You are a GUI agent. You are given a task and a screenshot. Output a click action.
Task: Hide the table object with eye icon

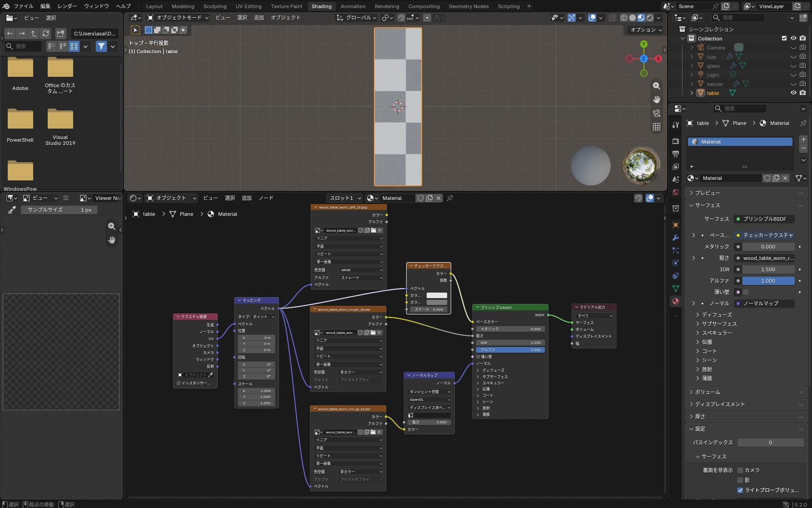click(793, 93)
